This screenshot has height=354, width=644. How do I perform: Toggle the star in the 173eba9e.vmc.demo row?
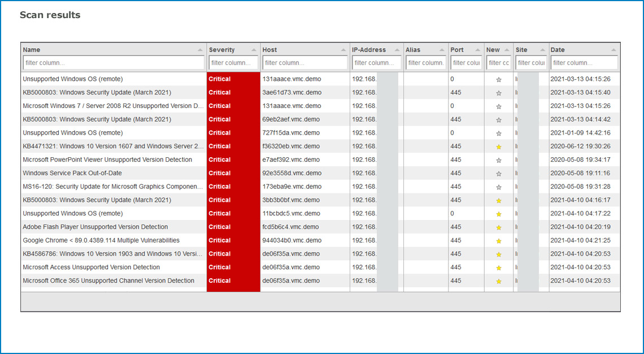click(x=499, y=187)
